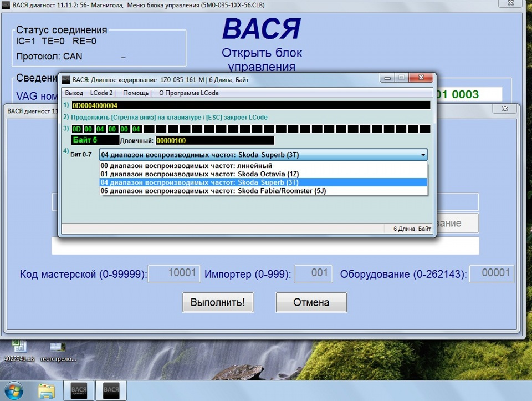Close the recoding dialog behind LCode
This screenshot has width=532, height=401.
click(x=505, y=109)
